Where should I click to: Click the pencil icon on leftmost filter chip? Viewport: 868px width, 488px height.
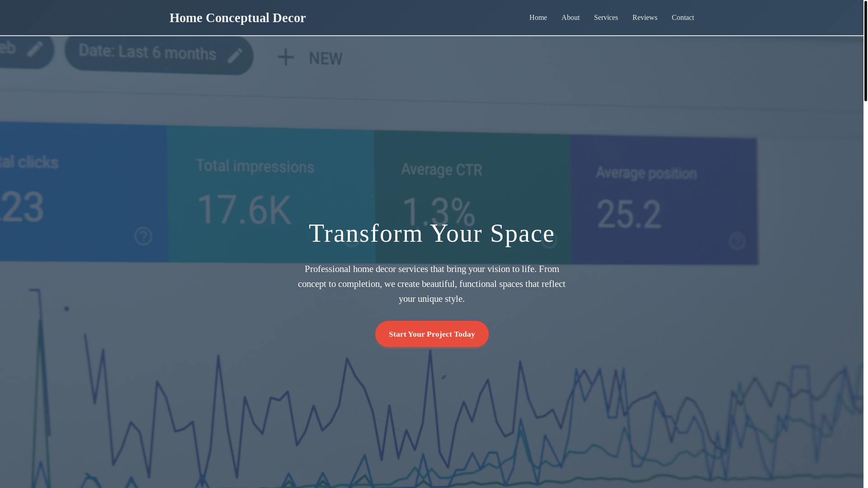coord(35,49)
